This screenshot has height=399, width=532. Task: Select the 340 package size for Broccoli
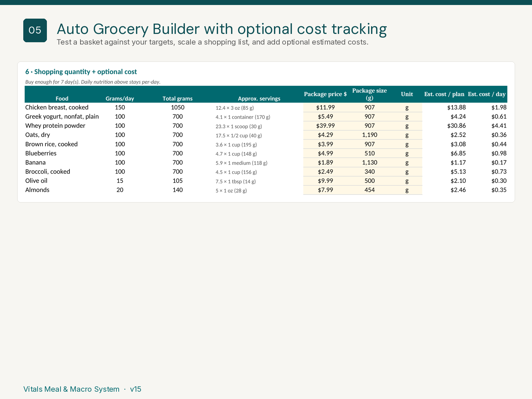370,172
